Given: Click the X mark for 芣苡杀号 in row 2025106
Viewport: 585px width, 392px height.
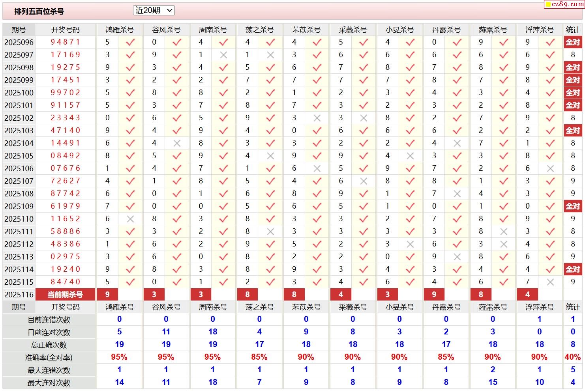Looking at the screenshot, I should coord(317,168).
